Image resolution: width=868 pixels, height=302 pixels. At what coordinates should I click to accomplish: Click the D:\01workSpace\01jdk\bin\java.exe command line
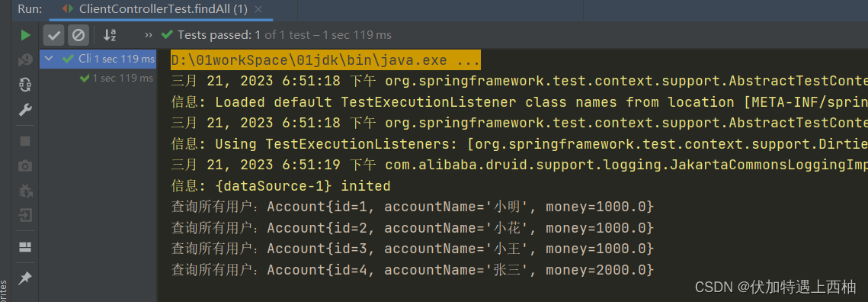[x=325, y=60]
